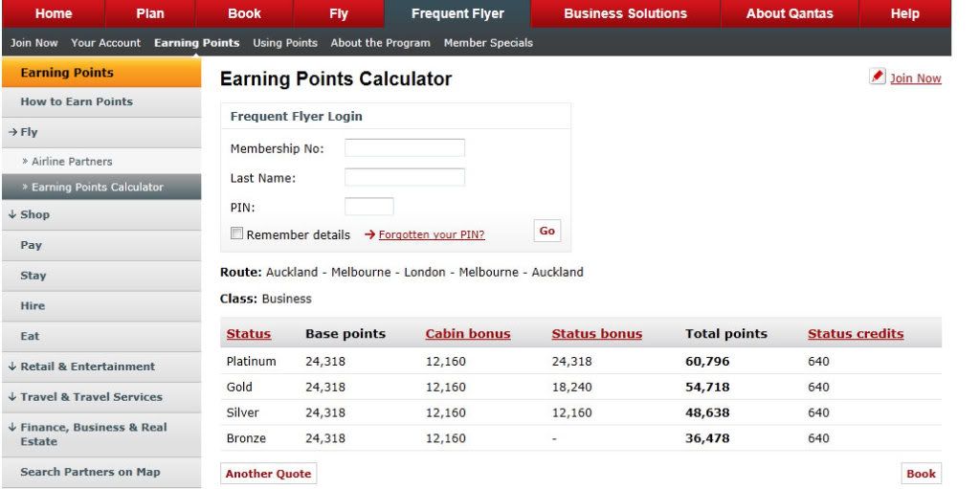
Task: Open Airline Partners sidebar item
Action: pyautogui.click(x=101, y=162)
